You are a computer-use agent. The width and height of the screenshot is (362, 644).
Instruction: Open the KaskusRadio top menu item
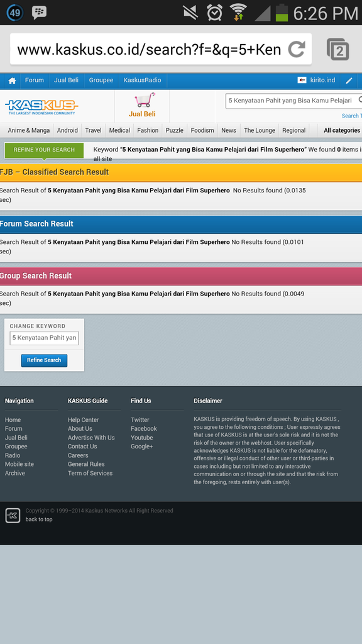[x=143, y=80]
